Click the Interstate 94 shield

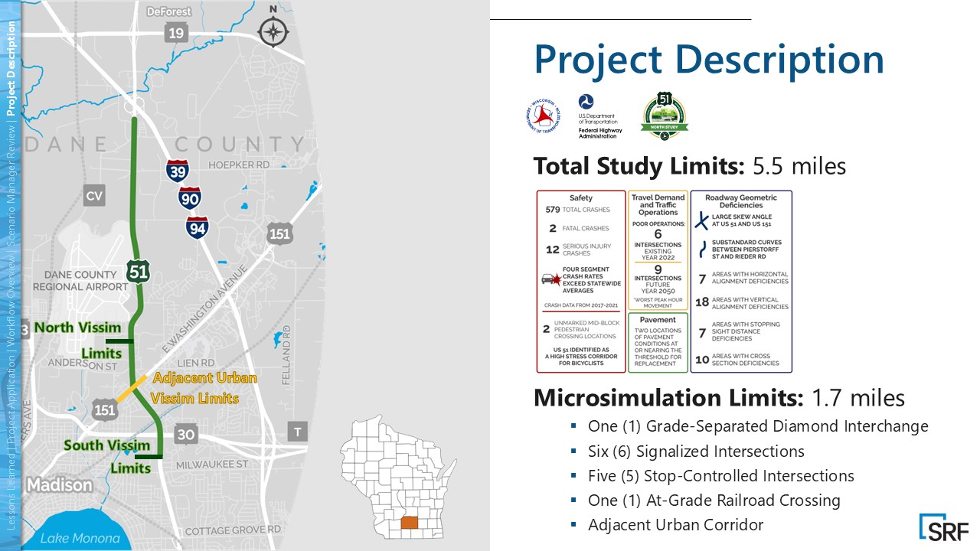198,227
